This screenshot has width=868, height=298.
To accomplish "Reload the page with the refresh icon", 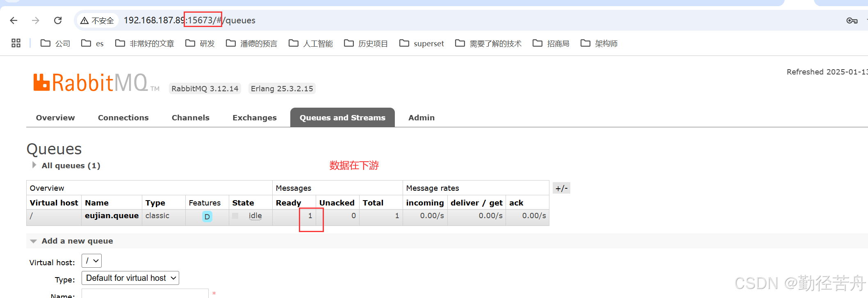I will coord(58,20).
